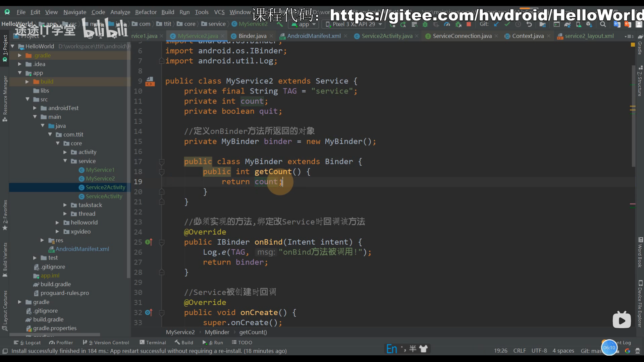Click the editor vertical scrollbar
The width and height of the screenshot is (644, 362).
(x=633, y=116)
